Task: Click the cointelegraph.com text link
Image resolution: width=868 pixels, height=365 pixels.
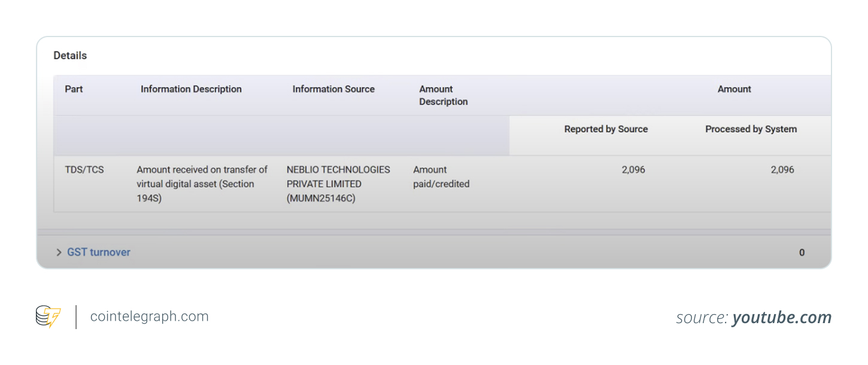Action: [x=148, y=316]
